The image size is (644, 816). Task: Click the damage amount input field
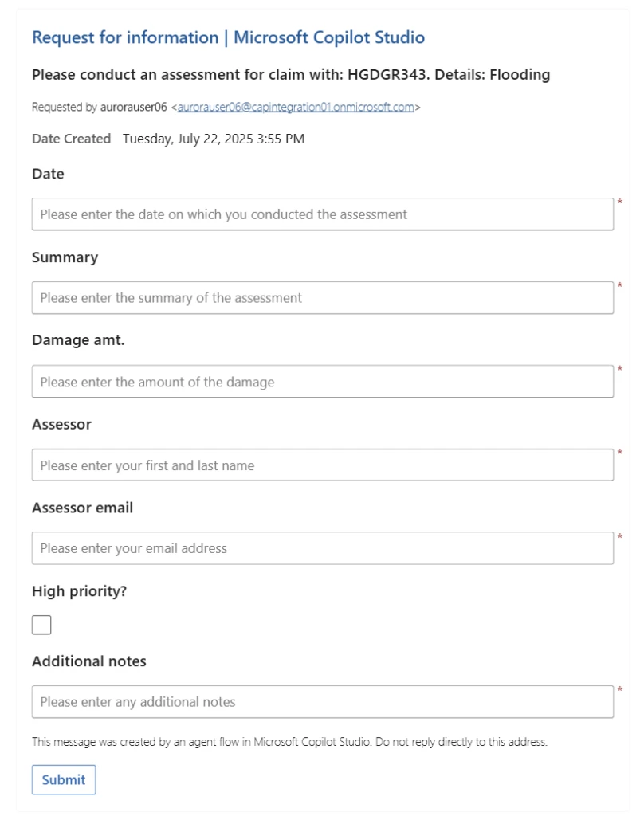tap(322, 381)
